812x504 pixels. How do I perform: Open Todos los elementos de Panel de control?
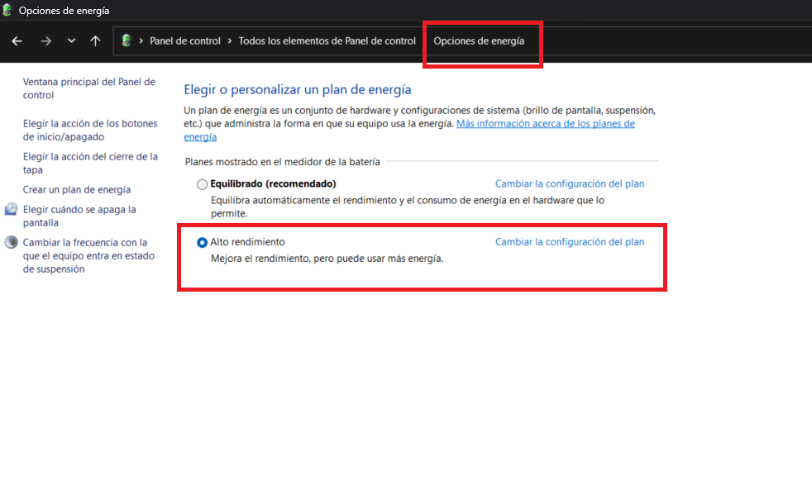(x=327, y=40)
